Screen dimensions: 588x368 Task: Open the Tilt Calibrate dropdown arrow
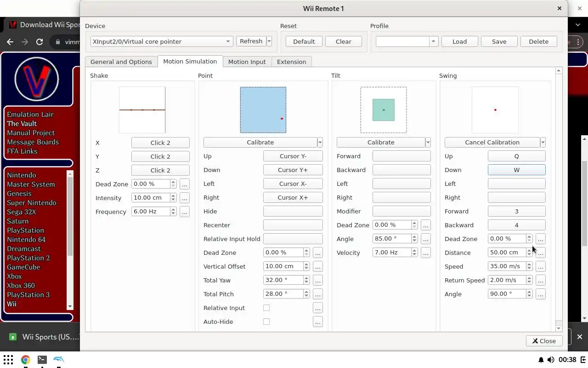[x=428, y=143]
